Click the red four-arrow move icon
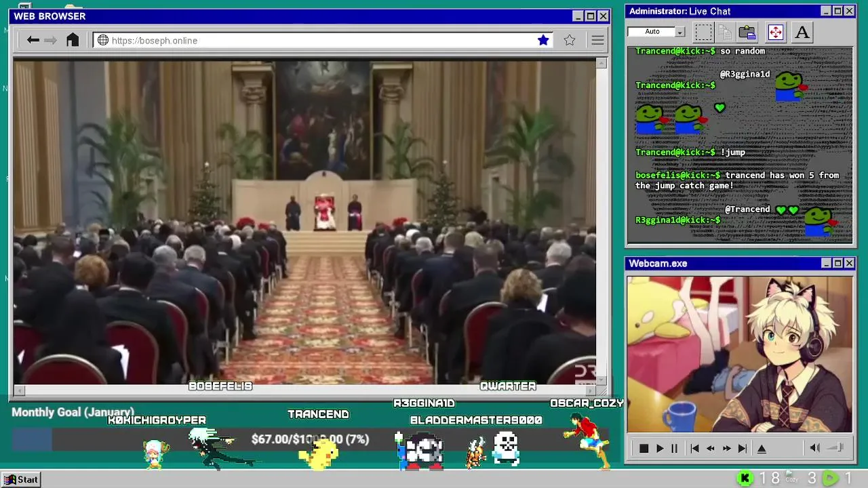The width and height of the screenshot is (868, 488). [775, 32]
